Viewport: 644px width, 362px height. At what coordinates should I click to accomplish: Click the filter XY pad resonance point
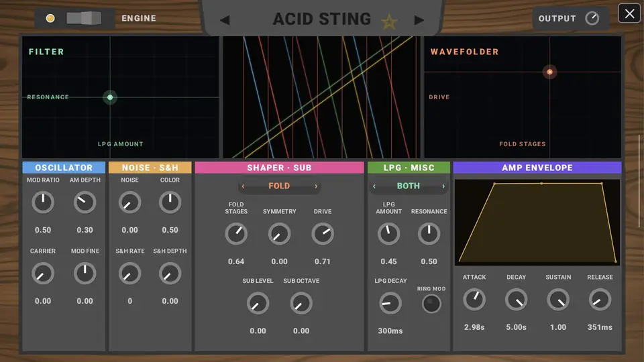tap(110, 97)
